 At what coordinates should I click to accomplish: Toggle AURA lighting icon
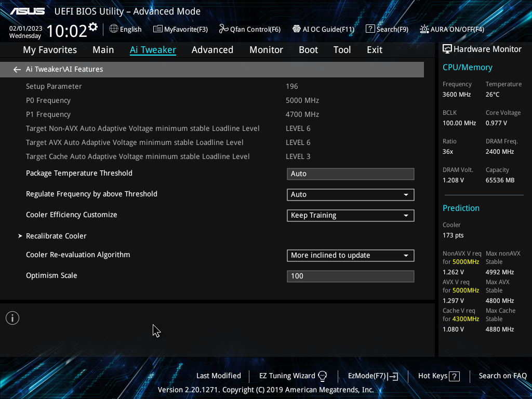[x=424, y=29]
